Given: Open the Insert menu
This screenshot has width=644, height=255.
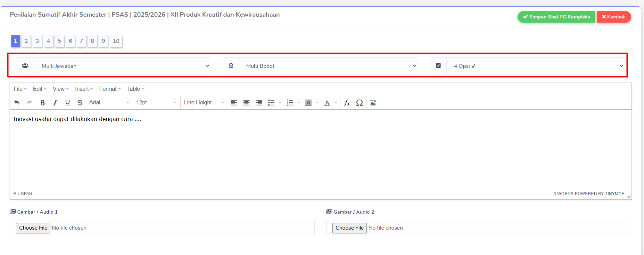Looking at the screenshot, I should coord(84,89).
